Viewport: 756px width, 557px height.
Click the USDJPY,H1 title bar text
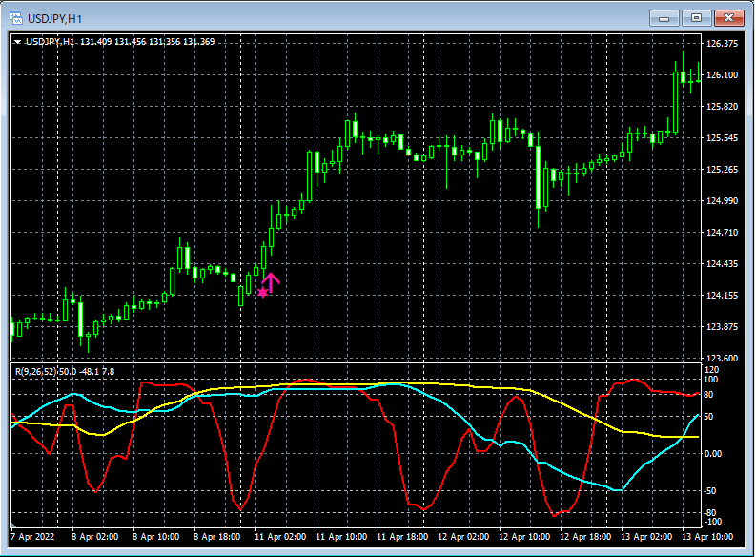pyautogui.click(x=55, y=19)
